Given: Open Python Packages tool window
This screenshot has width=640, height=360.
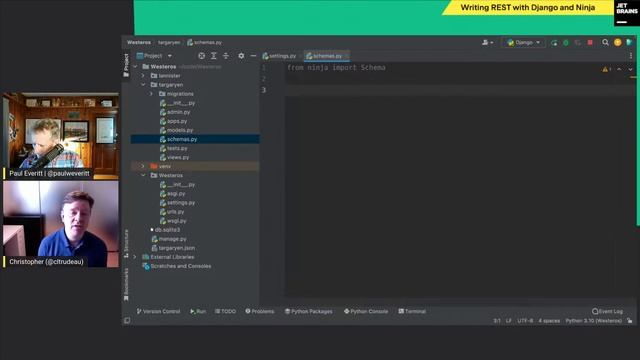Looking at the screenshot, I should click(309, 311).
